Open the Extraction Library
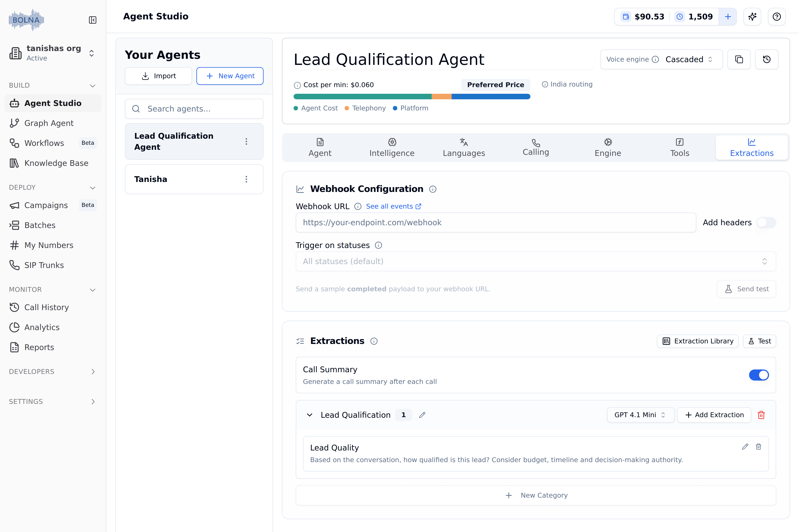 click(698, 341)
